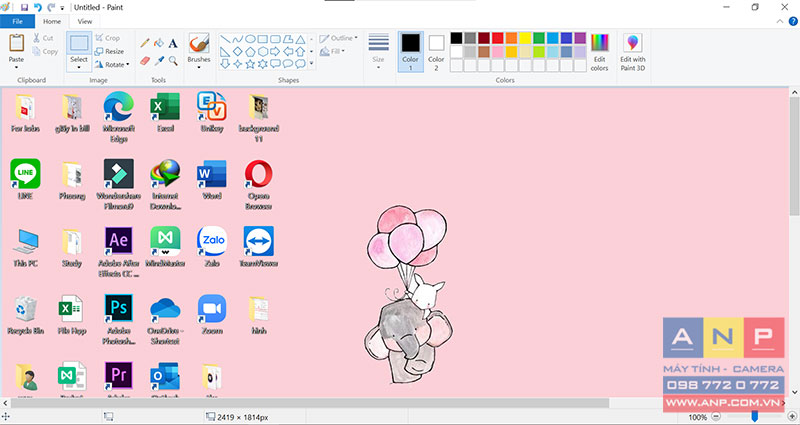Pick the Pentagon shape
This screenshot has width=800, height=425.
(251, 52)
